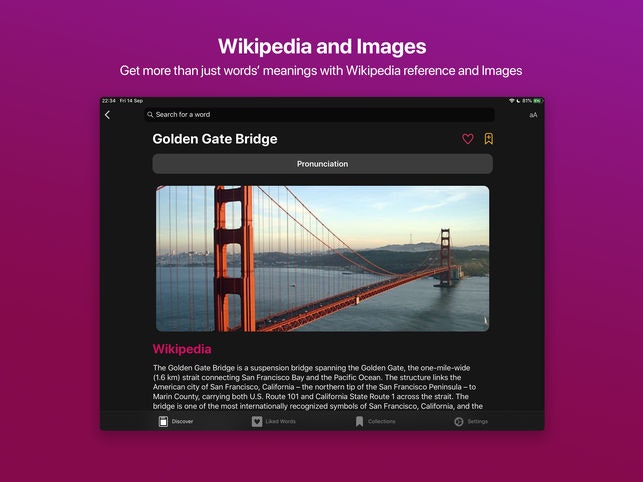Click the search magnifier icon

coord(150,114)
